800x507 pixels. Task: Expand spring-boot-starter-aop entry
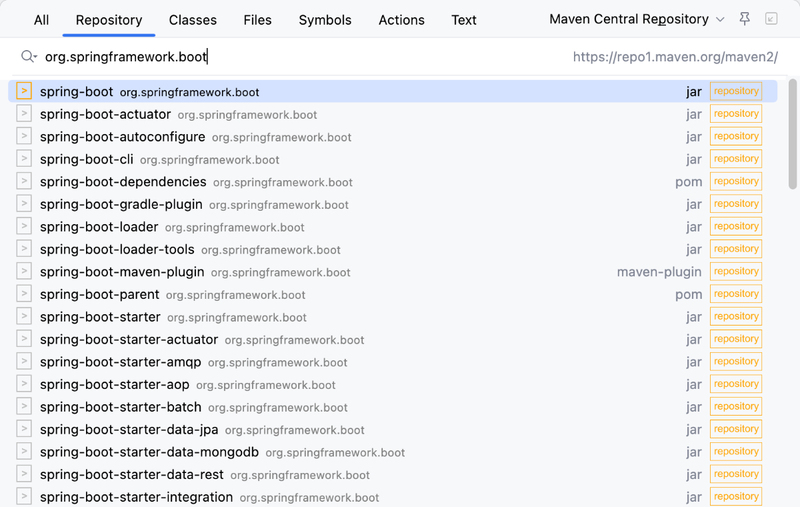pos(24,384)
